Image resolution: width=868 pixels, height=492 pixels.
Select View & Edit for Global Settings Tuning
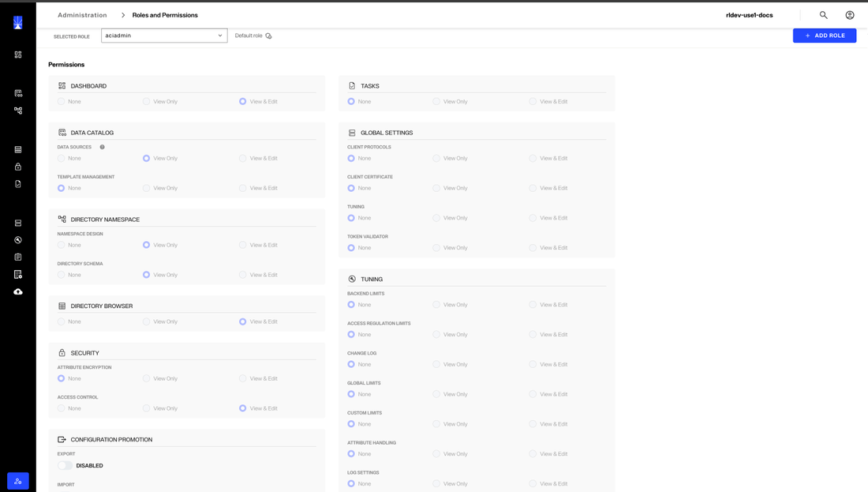[x=533, y=218]
